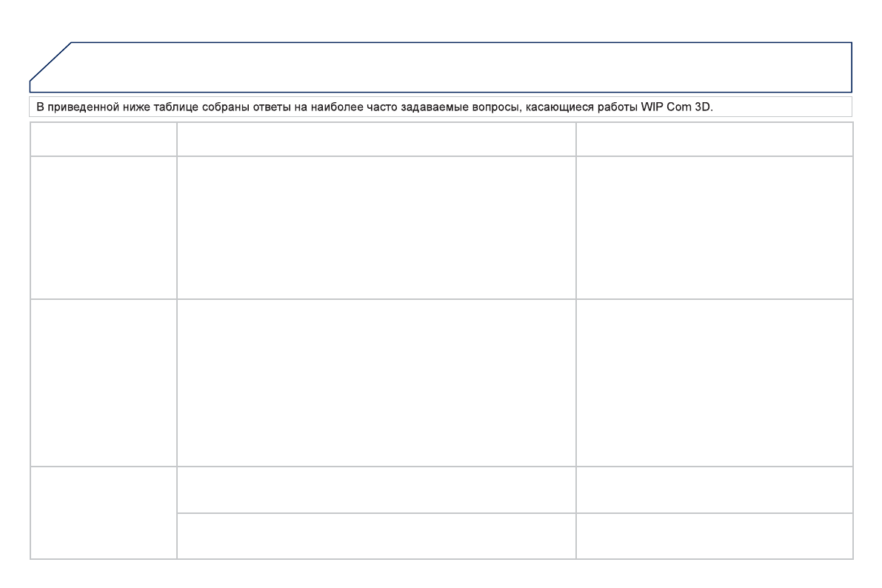Click the right cell in the first body row
Screen dimensions: 882x588
click(x=714, y=227)
